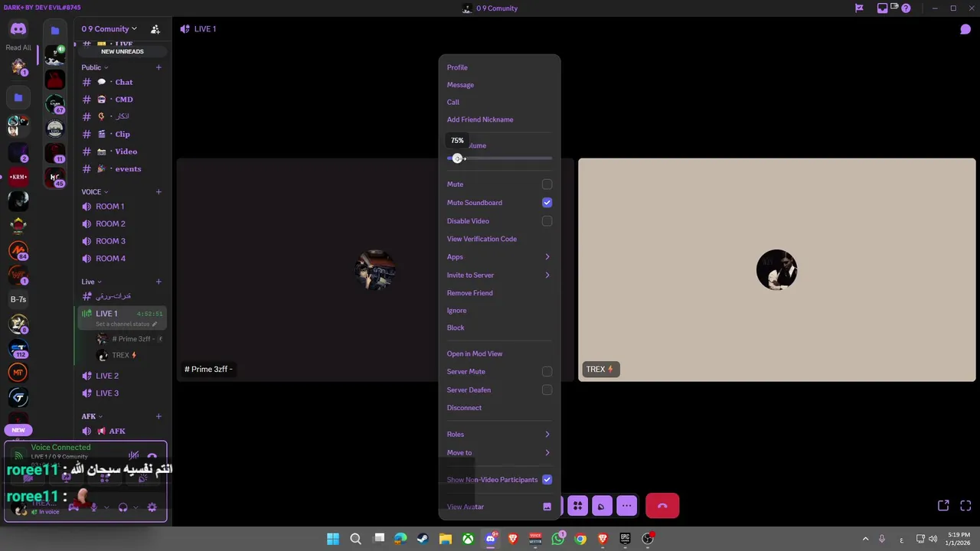Collapse the VOICE channel category
This screenshot has height=551, width=980.
tap(95, 192)
